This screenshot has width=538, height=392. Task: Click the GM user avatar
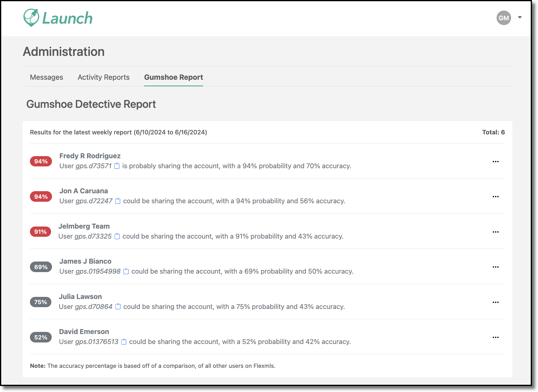click(504, 18)
